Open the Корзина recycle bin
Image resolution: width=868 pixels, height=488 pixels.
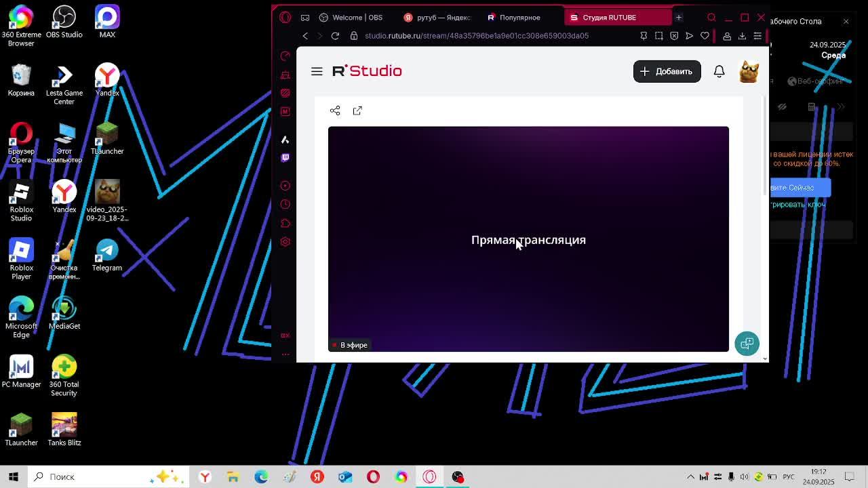pos(21,81)
